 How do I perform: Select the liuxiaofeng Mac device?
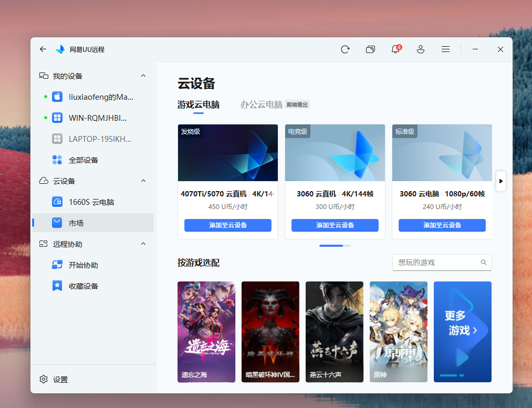93,97
